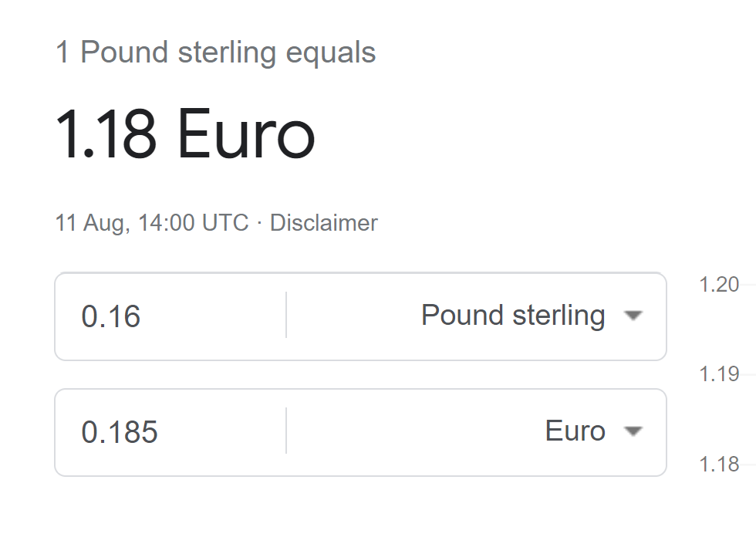
Task: Click the 1.18 chart axis label
Action: point(718,464)
